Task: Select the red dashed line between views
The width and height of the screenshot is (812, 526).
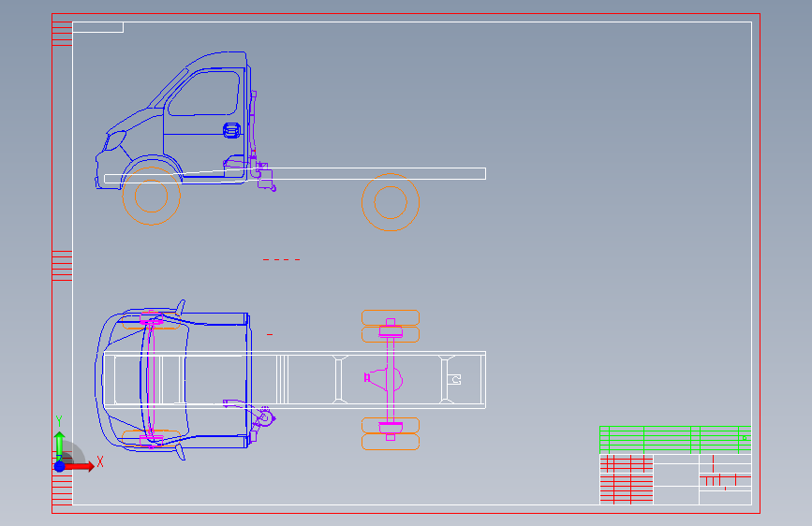Action: (281, 259)
